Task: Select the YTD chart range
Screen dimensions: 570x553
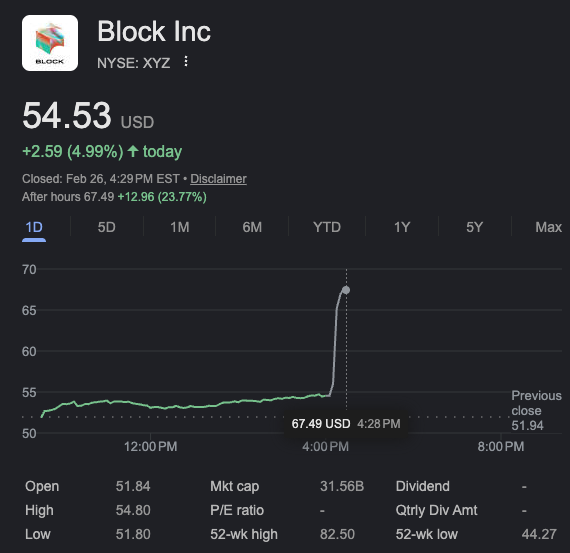Action: pos(327,227)
